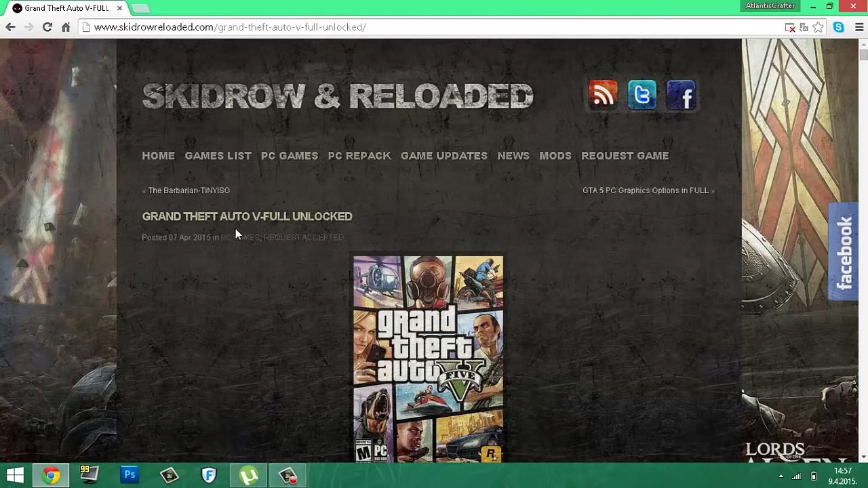Open the blue shield F app in taskbar
Image resolution: width=868 pixels, height=488 pixels.
tap(209, 475)
